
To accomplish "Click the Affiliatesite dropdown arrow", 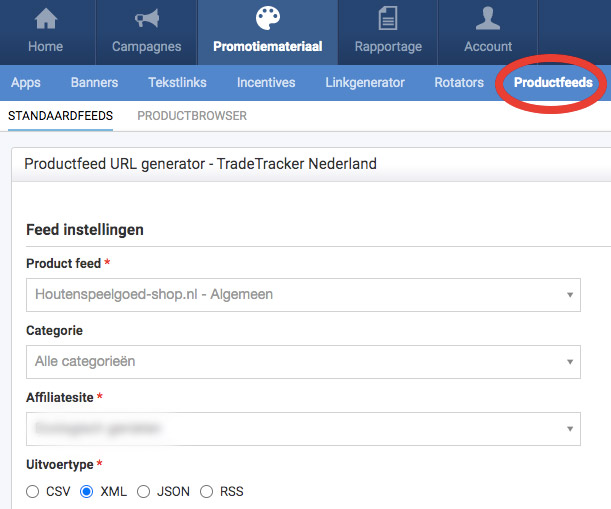I will click(570, 429).
